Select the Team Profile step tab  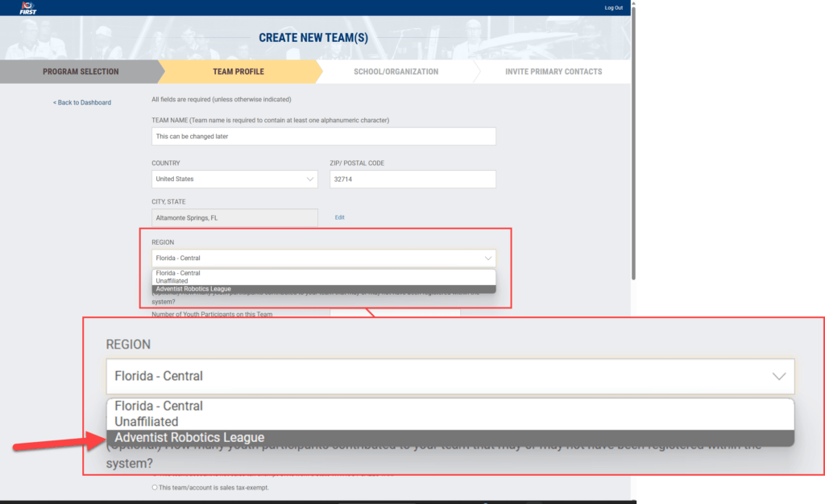click(238, 72)
